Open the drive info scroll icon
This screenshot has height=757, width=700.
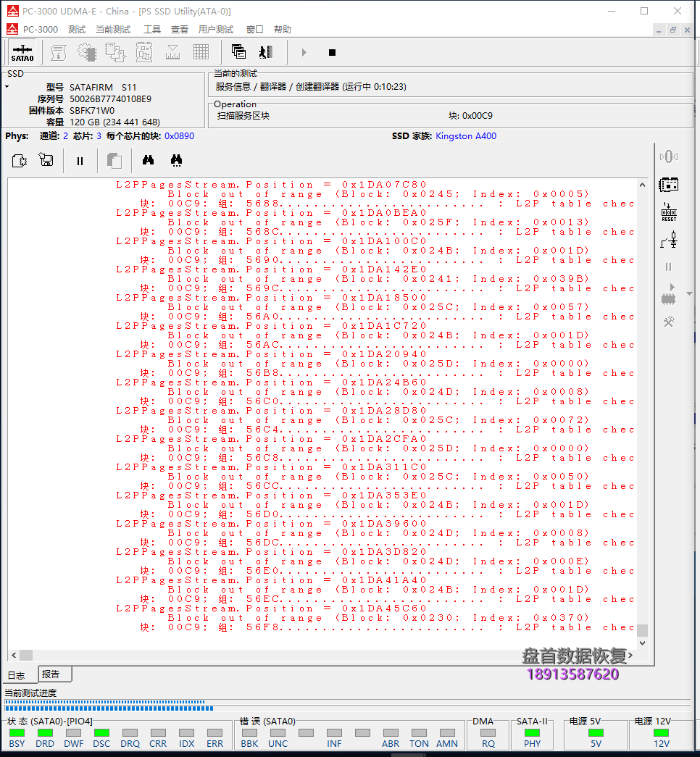tap(59, 52)
